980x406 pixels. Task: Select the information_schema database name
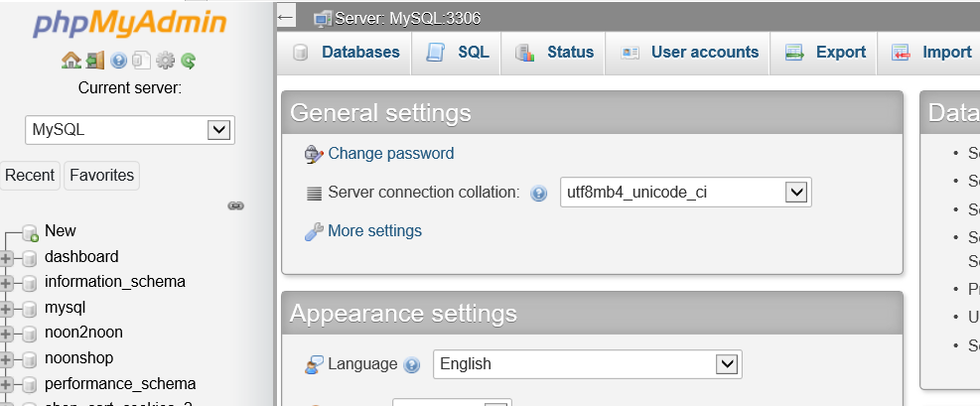(115, 282)
